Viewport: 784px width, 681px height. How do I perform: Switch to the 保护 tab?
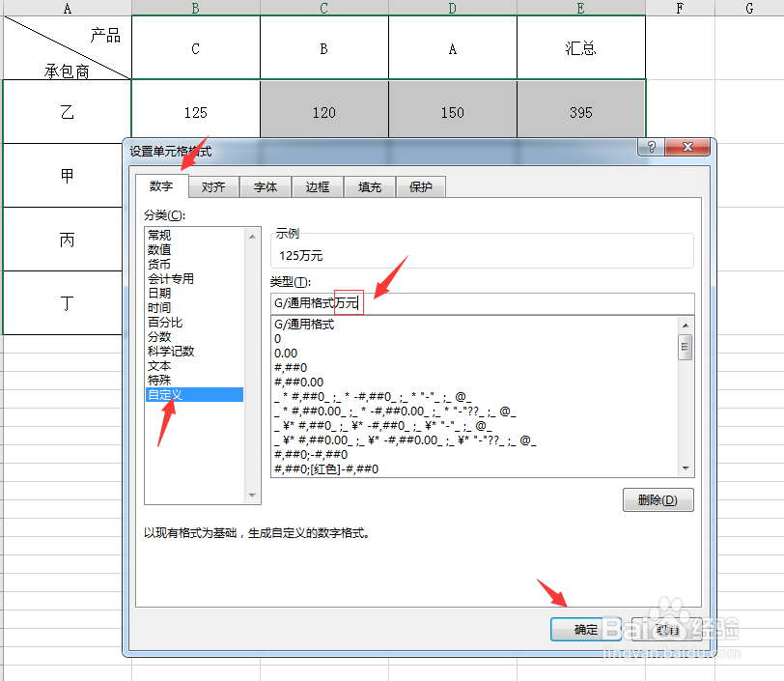[420, 186]
